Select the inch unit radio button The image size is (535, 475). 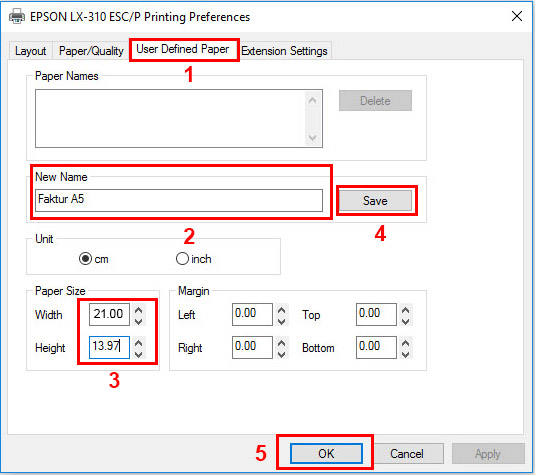(x=182, y=259)
